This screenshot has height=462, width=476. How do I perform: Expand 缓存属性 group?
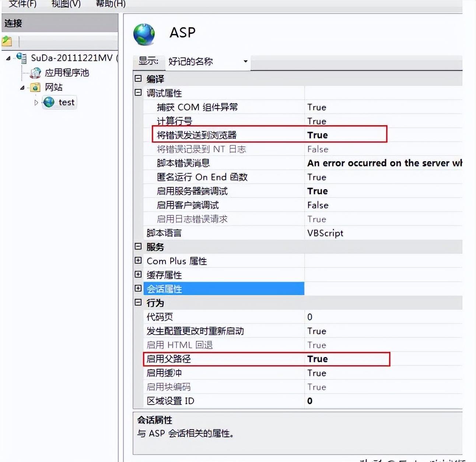tap(138, 274)
